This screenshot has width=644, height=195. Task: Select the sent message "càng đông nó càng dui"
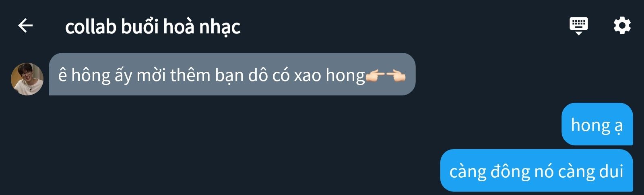pyautogui.click(x=537, y=170)
